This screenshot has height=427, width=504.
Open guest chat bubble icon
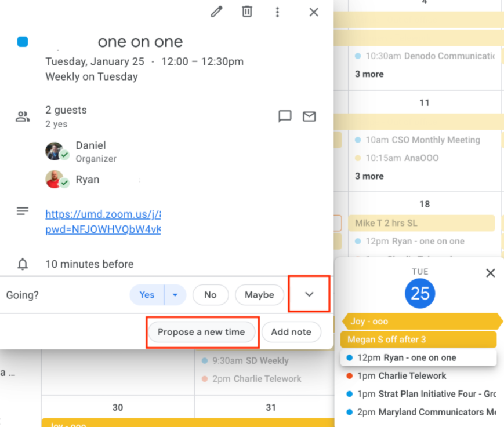pyautogui.click(x=285, y=116)
